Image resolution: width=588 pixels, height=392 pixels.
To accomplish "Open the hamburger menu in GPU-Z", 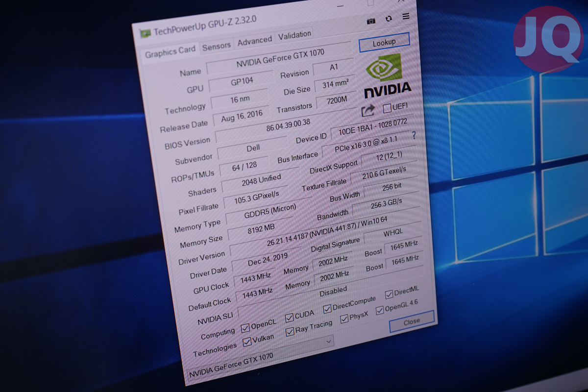I will click(406, 17).
